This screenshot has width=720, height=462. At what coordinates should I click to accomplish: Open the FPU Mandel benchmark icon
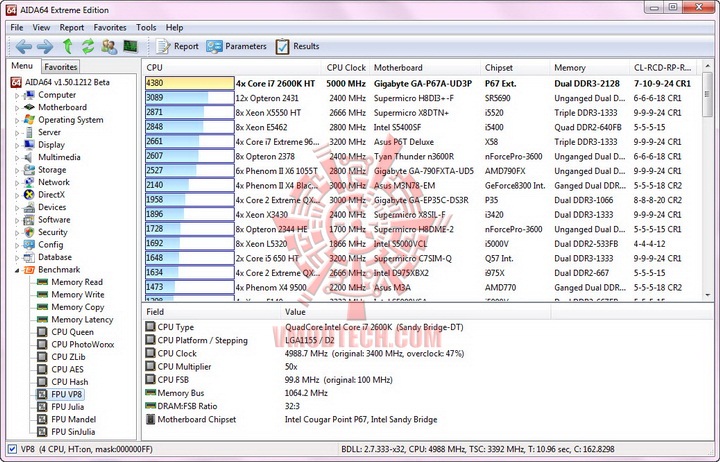tap(42, 419)
